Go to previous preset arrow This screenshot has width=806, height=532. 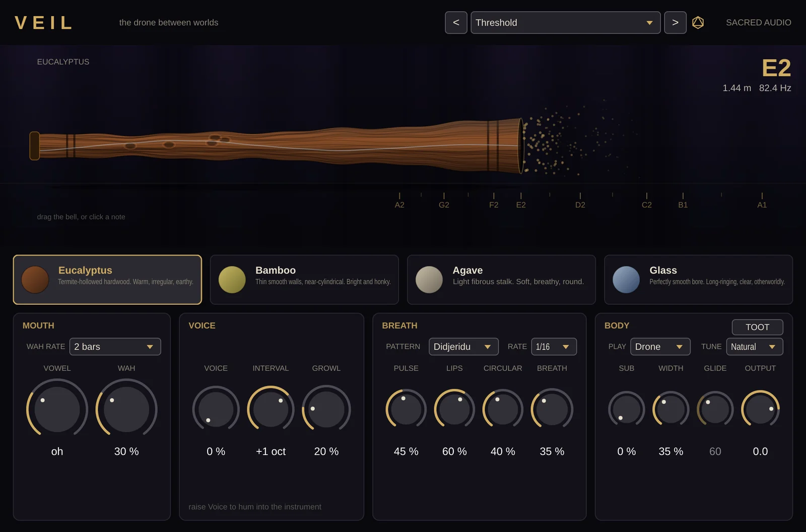pyautogui.click(x=456, y=23)
